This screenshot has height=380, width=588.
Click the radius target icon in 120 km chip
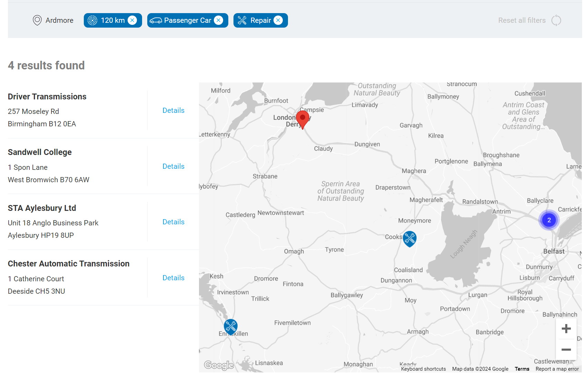click(x=92, y=20)
